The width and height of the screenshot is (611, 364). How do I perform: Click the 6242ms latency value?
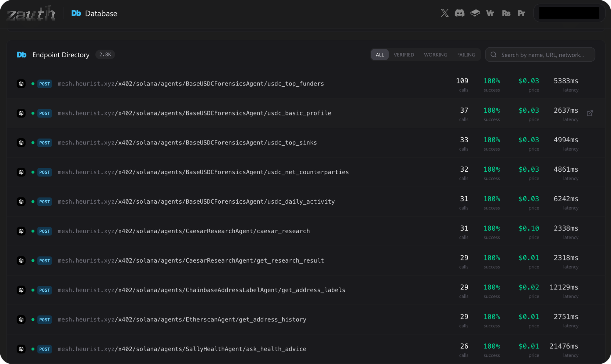tap(566, 199)
